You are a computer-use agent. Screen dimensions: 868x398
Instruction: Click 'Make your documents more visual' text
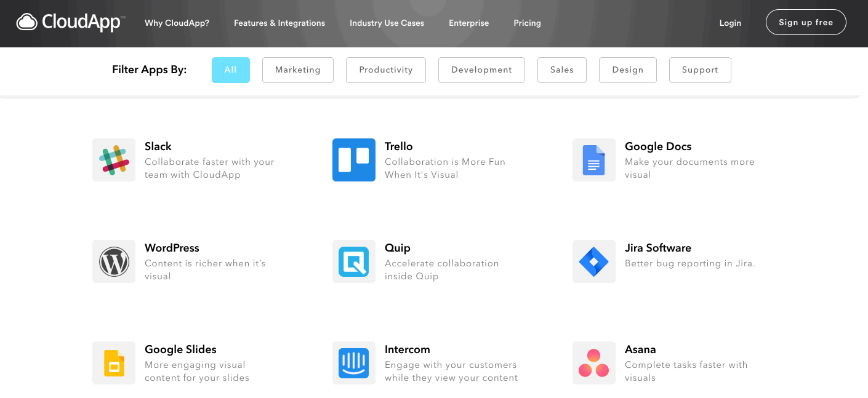[x=689, y=169]
